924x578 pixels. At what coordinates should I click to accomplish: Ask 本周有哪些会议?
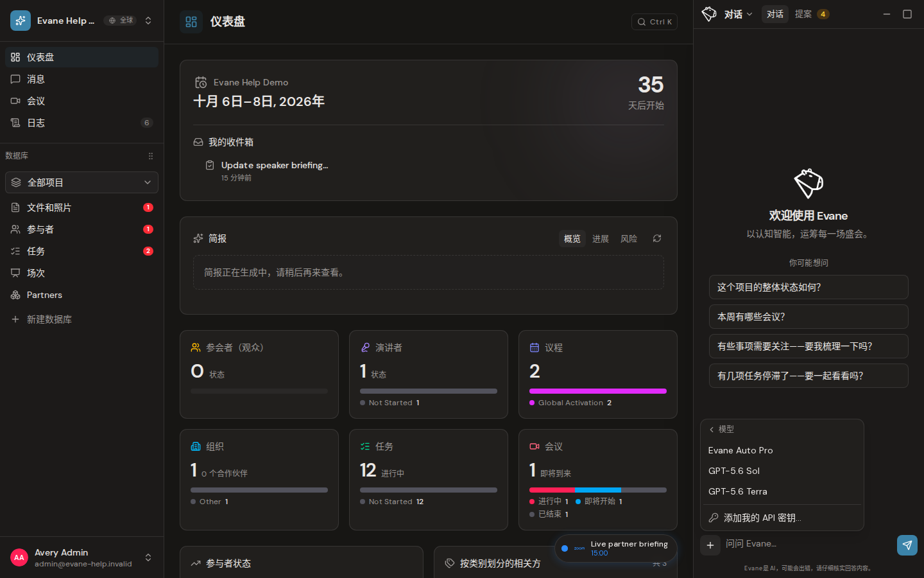(809, 317)
